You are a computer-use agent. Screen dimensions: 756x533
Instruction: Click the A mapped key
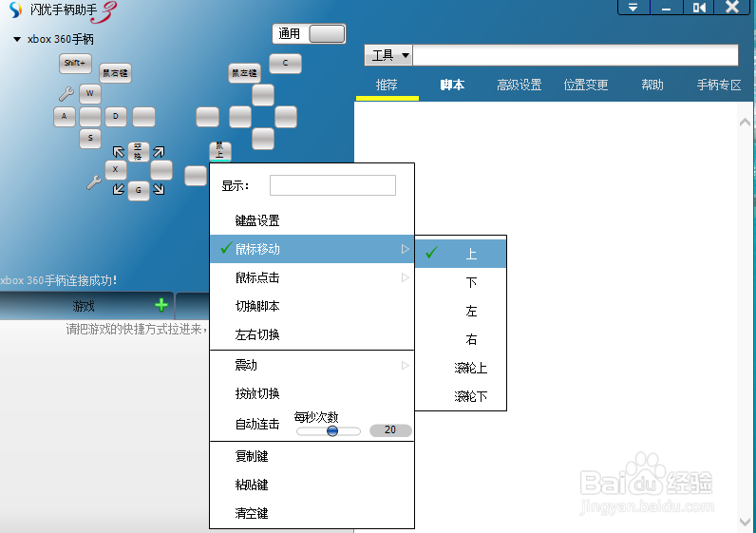tap(65, 117)
